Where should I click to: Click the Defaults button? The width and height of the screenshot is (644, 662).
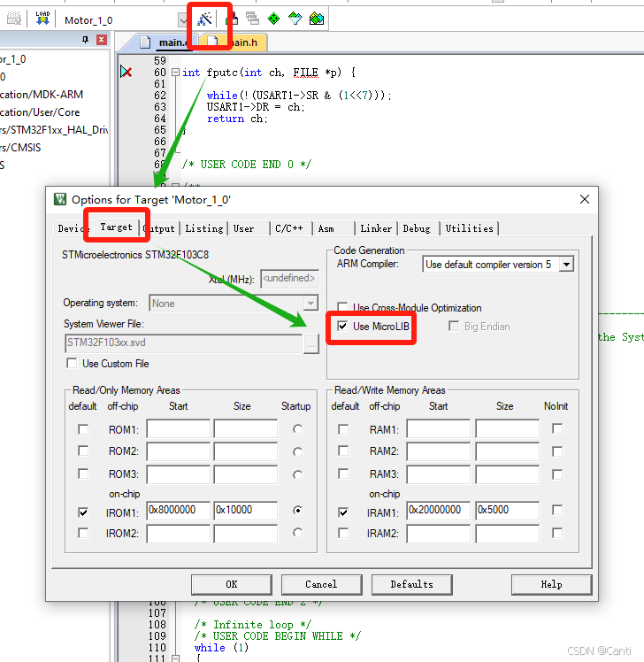(411, 584)
